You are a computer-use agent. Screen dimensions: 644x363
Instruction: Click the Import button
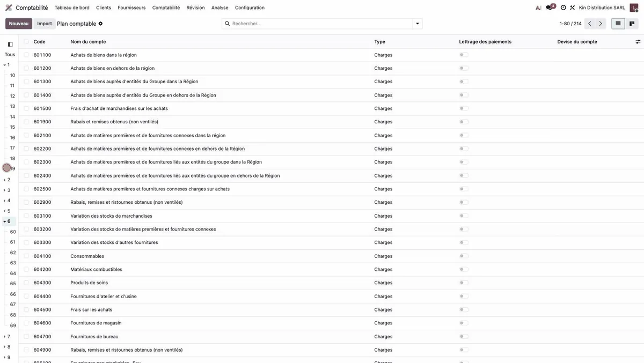(x=45, y=24)
